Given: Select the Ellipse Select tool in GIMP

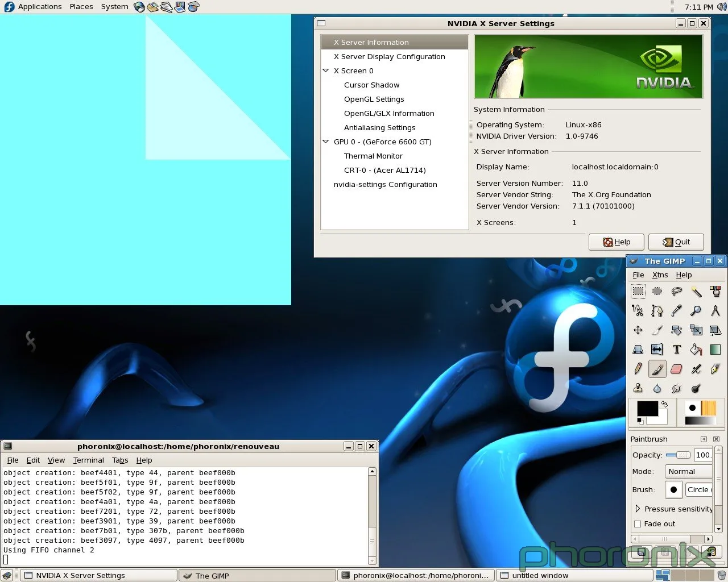Looking at the screenshot, I should 657,292.
